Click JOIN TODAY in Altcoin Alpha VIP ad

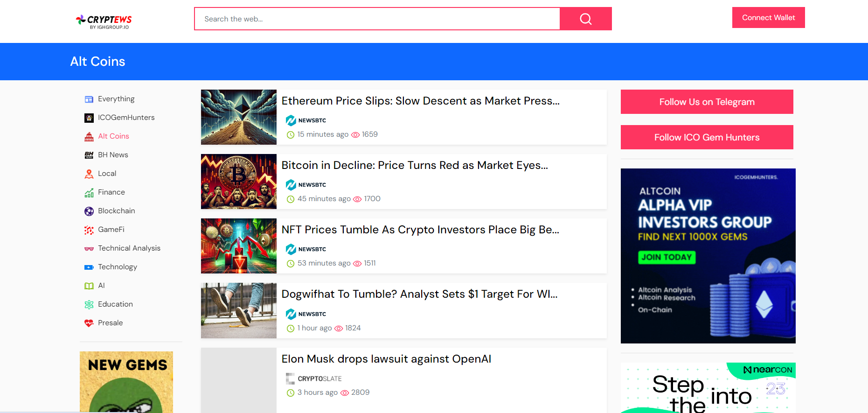[x=667, y=257]
